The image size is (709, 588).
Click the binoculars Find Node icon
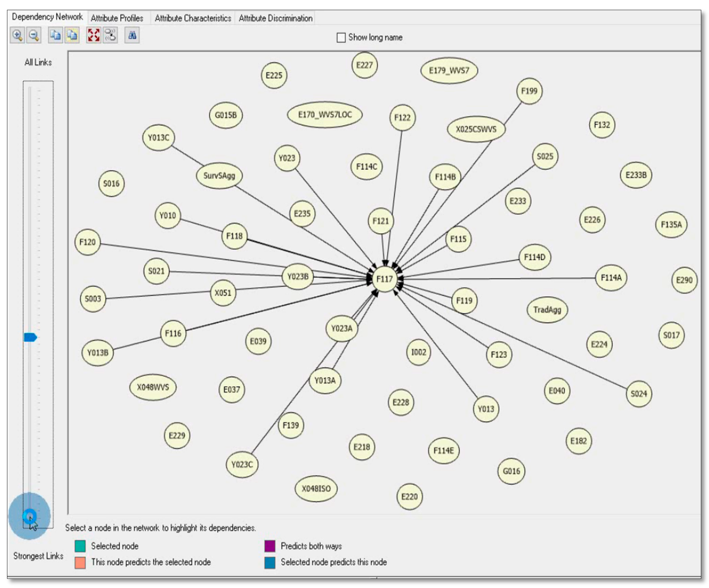[132, 35]
